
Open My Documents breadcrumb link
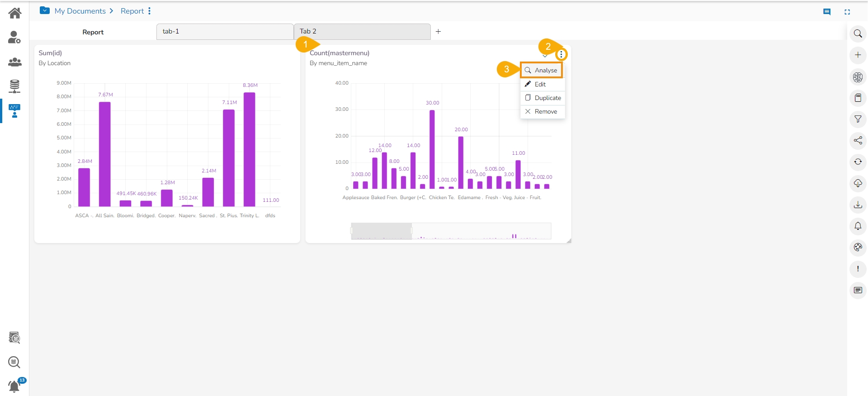(80, 11)
